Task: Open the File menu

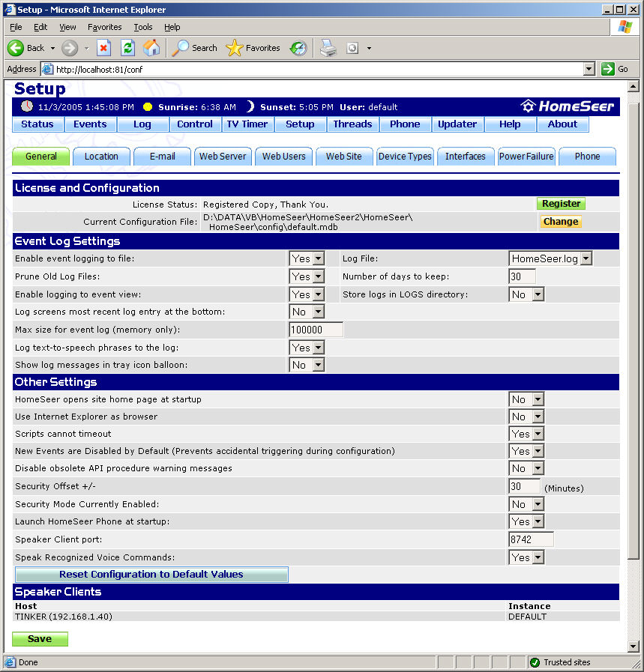Action: 16,27
